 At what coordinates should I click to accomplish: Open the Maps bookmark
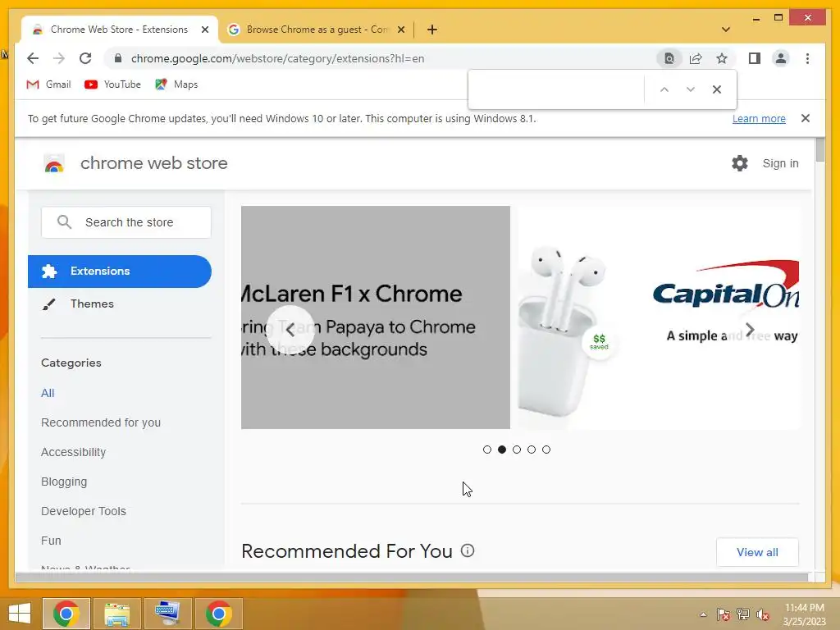coord(176,84)
